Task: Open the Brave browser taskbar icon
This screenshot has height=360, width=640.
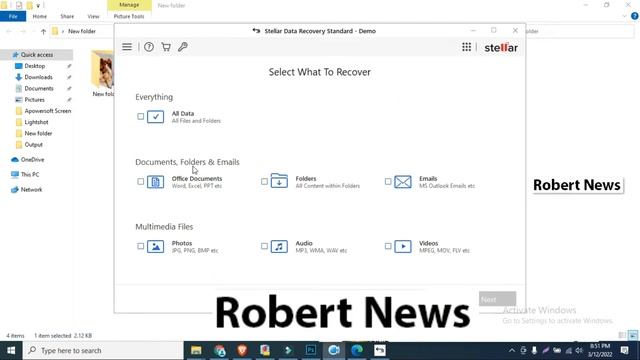Action: pos(242,351)
